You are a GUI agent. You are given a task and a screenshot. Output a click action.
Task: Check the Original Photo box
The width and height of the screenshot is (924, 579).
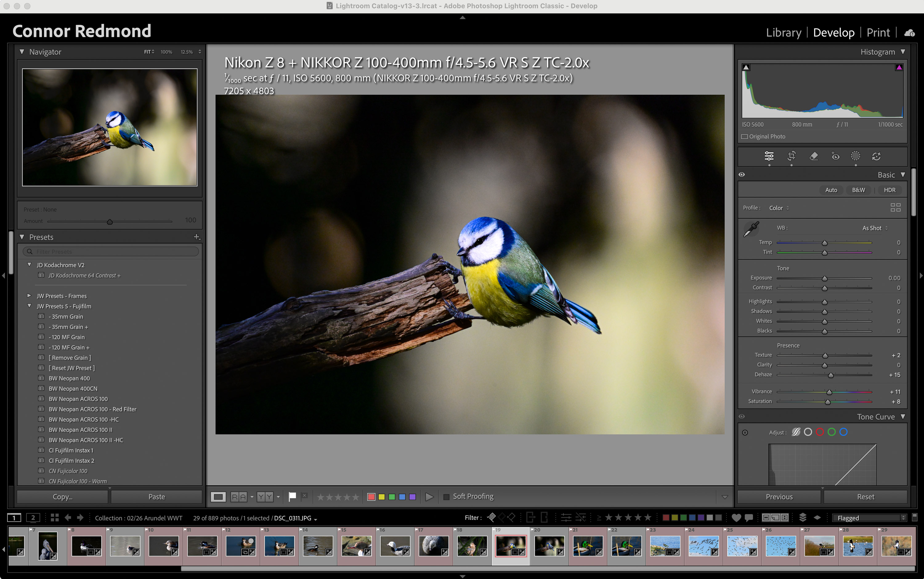(x=744, y=137)
